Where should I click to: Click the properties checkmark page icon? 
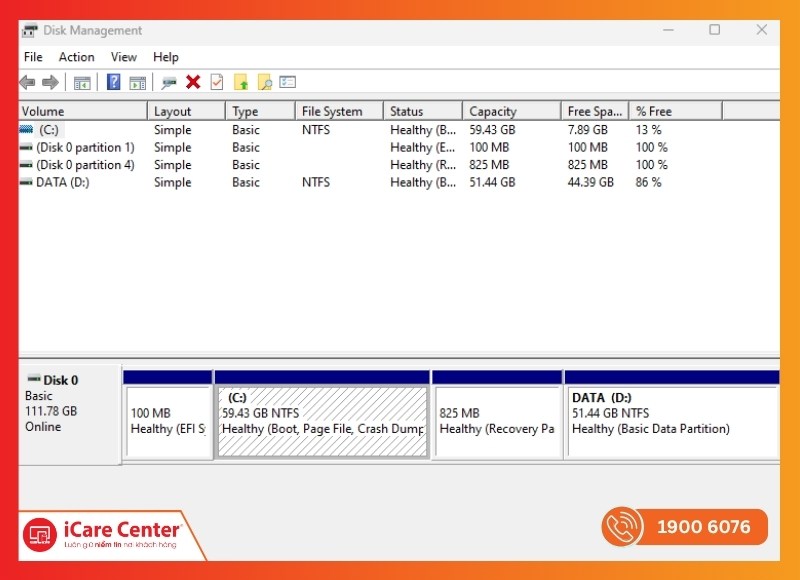[x=217, y=82]
